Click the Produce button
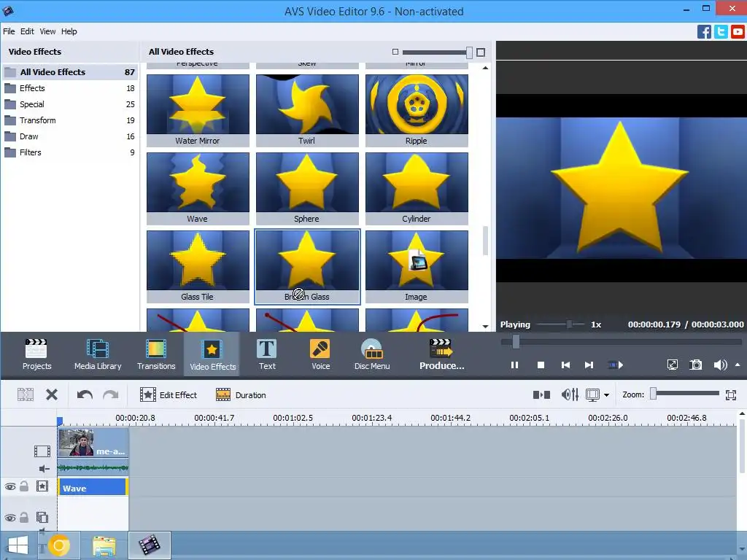Image resolution: width=747 pixels, height=560 pixels. click(x=441, y=354)
